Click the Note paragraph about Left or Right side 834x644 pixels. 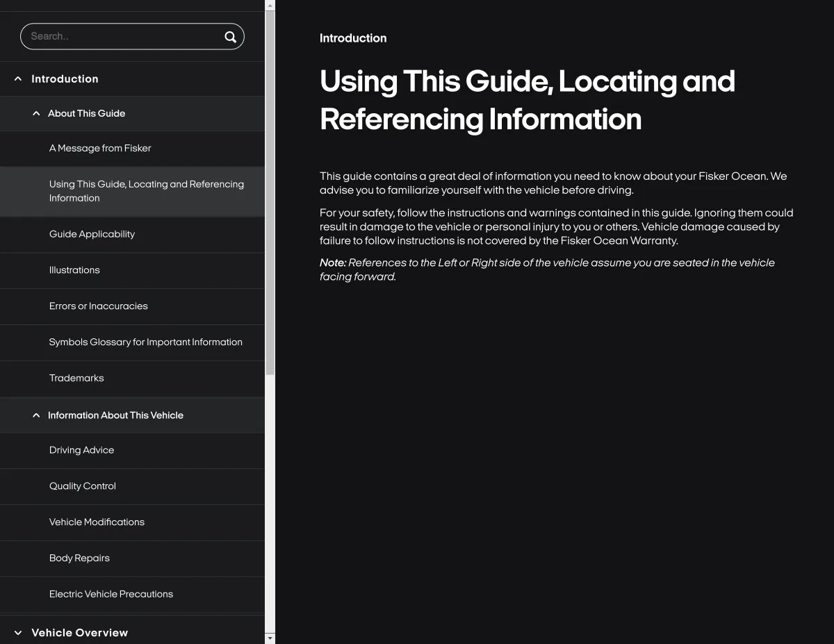[x=547, y=270]
